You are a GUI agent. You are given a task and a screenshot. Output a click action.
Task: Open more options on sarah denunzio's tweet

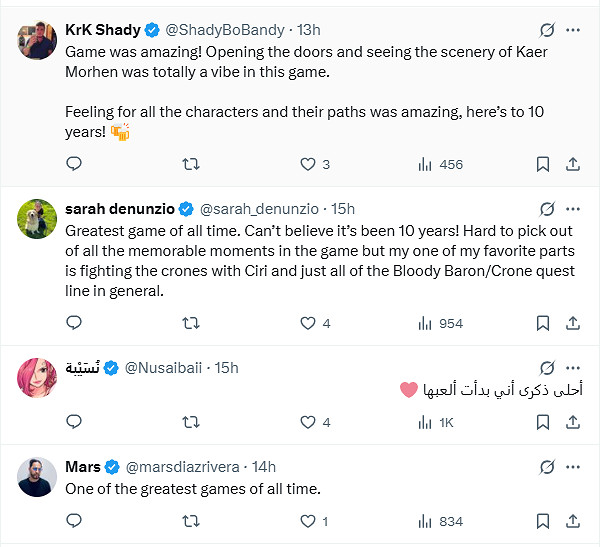coord(573,209)
